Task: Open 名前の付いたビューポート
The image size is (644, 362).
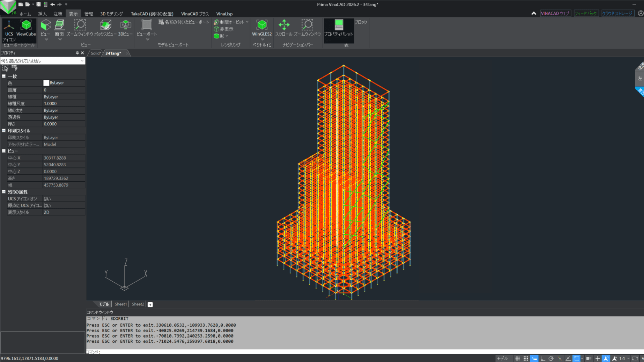Action: click(184, 22)
